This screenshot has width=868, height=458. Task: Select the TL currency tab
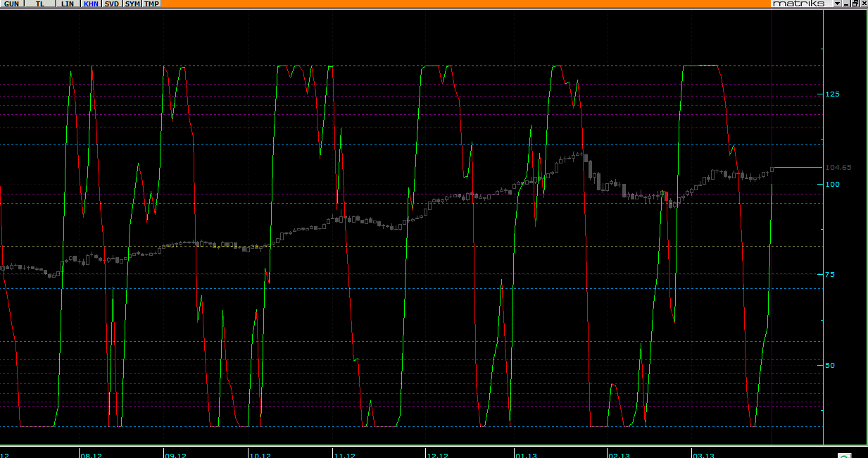(x=40, y=4)
